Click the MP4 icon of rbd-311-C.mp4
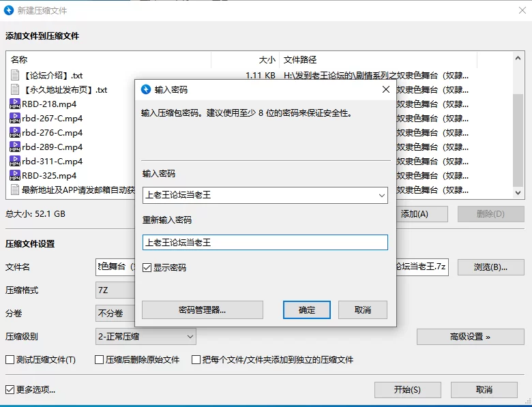This screenshot has width=532, height=407. coord(15,161)
